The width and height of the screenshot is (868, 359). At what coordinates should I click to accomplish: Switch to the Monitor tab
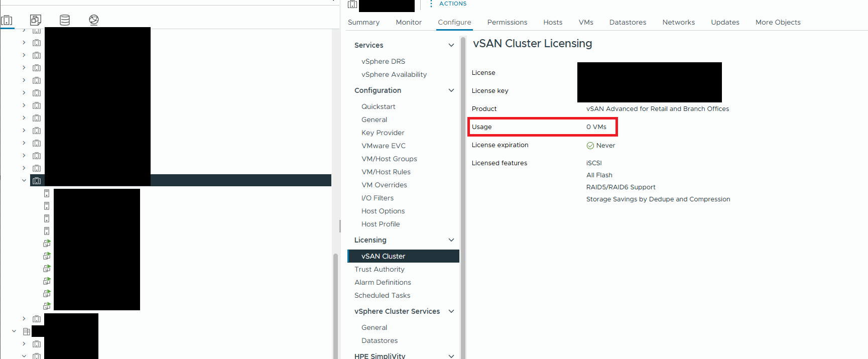409,22
